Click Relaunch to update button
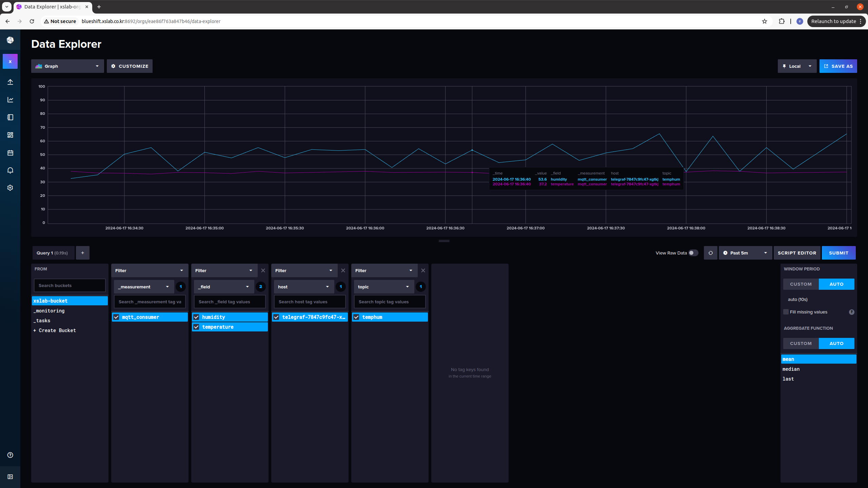 click(x=836, y=21)
